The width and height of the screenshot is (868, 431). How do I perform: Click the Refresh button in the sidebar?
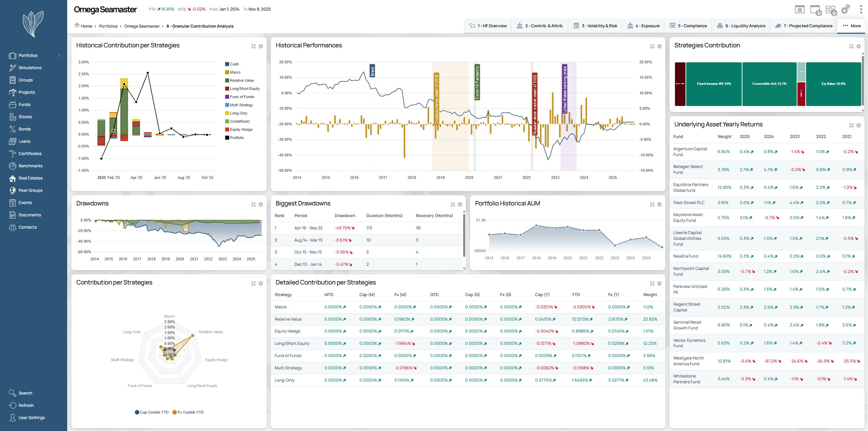tap(26, 405)
